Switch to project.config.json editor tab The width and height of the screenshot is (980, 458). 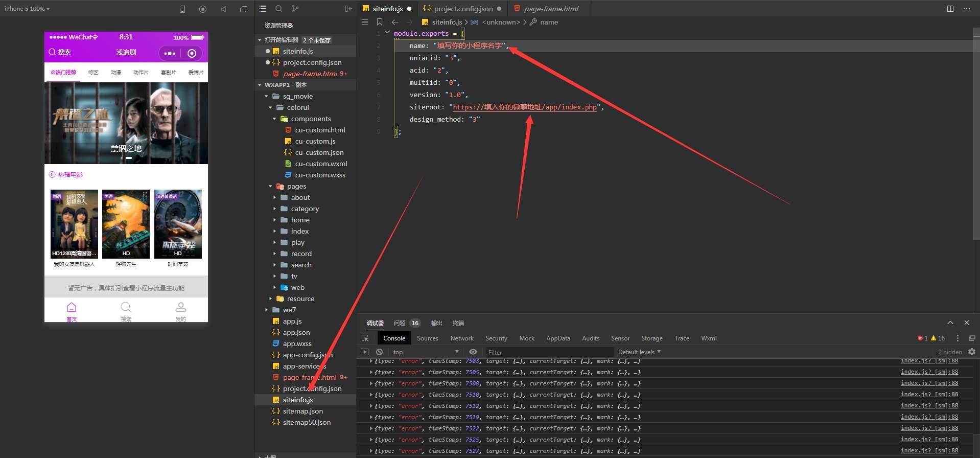tap(463, 9)
